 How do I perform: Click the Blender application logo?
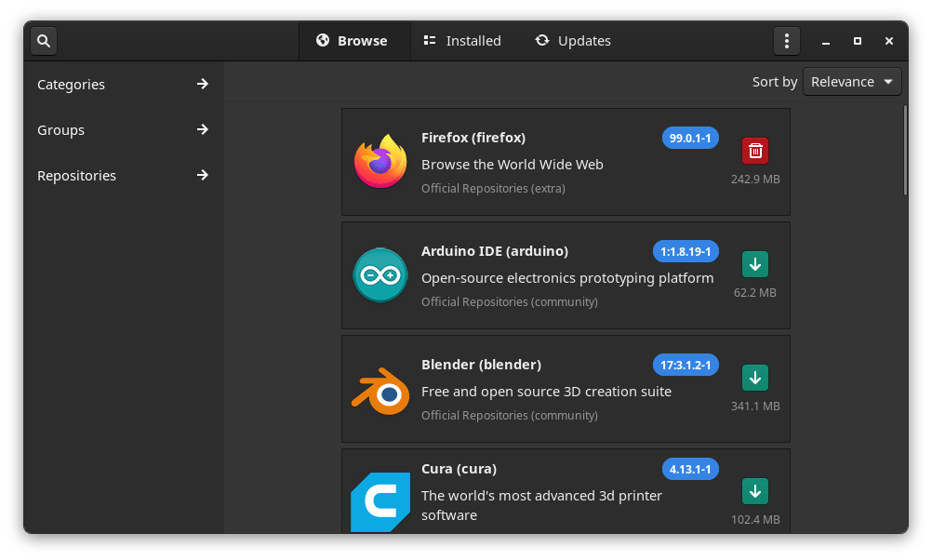(380, 389)
